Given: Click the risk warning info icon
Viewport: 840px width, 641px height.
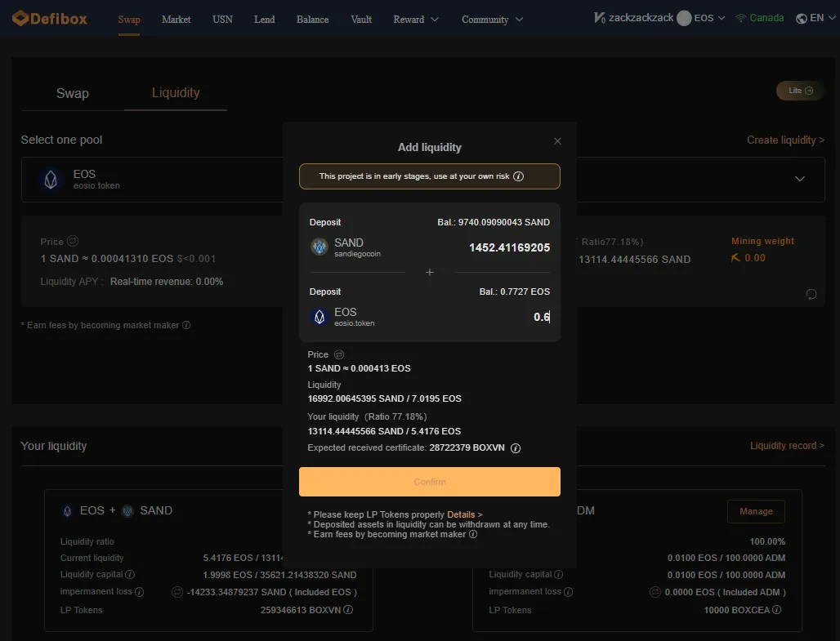Looking at the screenshot, I should tap(518, 176).
